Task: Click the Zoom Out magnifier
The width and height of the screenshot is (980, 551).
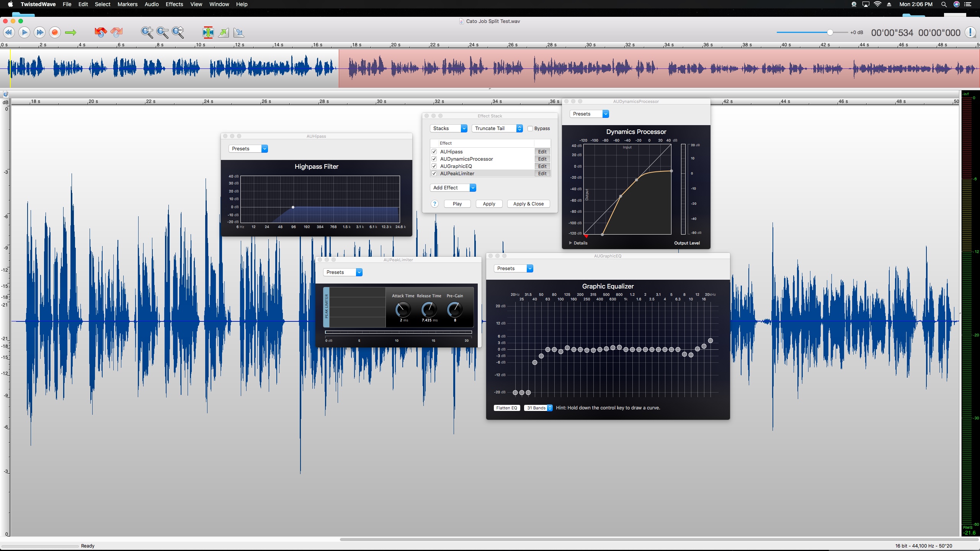Action: pyautogui.click(x=162, y=33)
